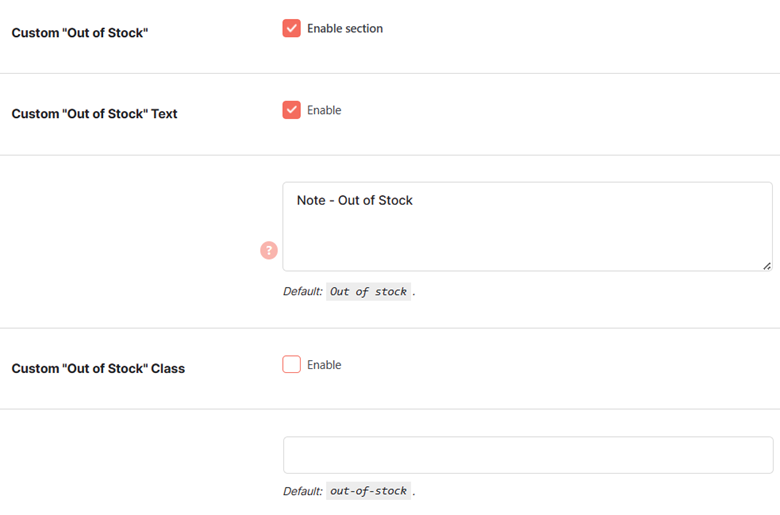Click the Enable label beside Class option
Viewport: 780px width, 515px height.
coord(324,365)
